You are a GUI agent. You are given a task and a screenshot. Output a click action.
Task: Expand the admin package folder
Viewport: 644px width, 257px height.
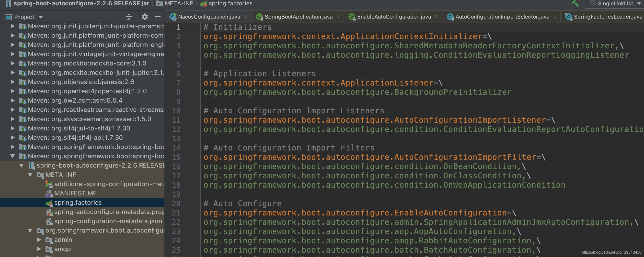tap(39, 240)
